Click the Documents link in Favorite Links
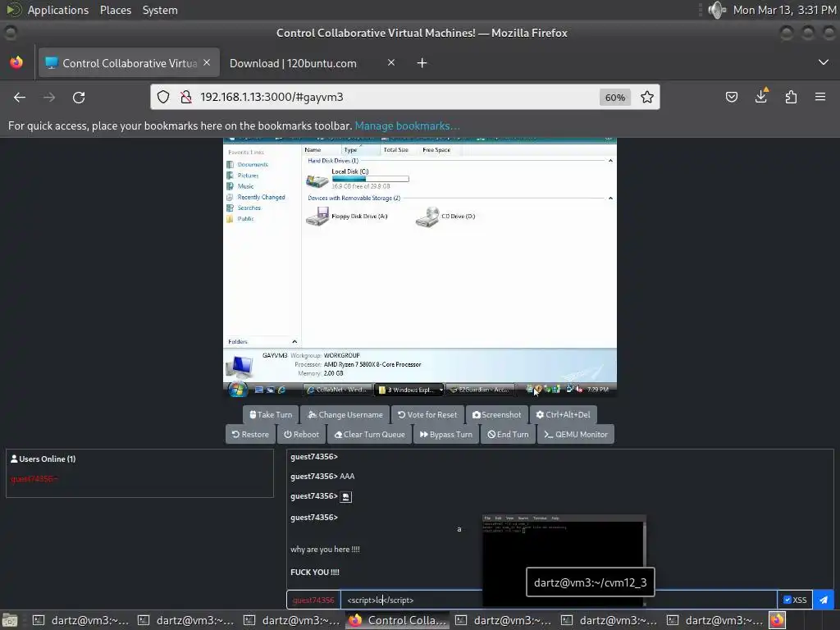This screenshot has width=840, height=630. 253,164
